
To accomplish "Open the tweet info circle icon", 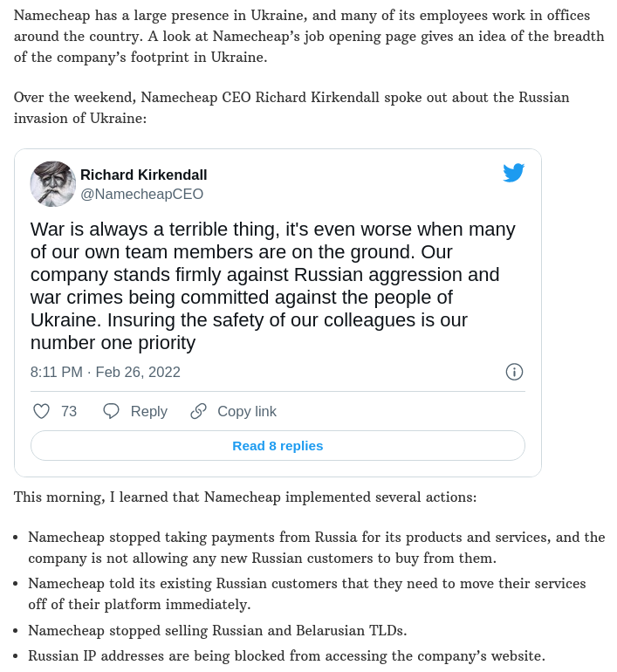I will click(514, 372).
